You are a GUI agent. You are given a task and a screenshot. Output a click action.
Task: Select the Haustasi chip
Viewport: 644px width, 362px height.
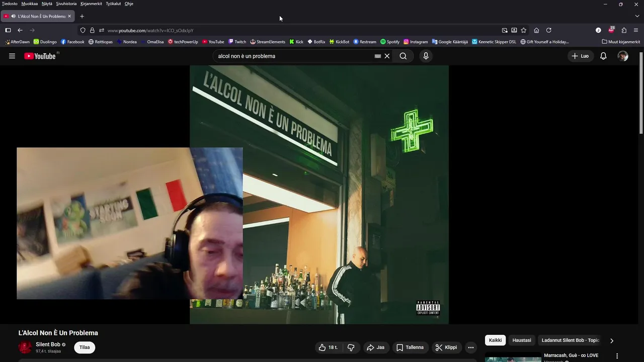[522, 340]
